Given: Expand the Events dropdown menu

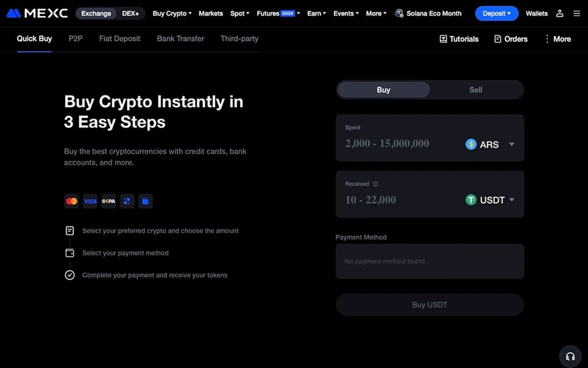Looking at the screenshot, I should tap(345, 13).
